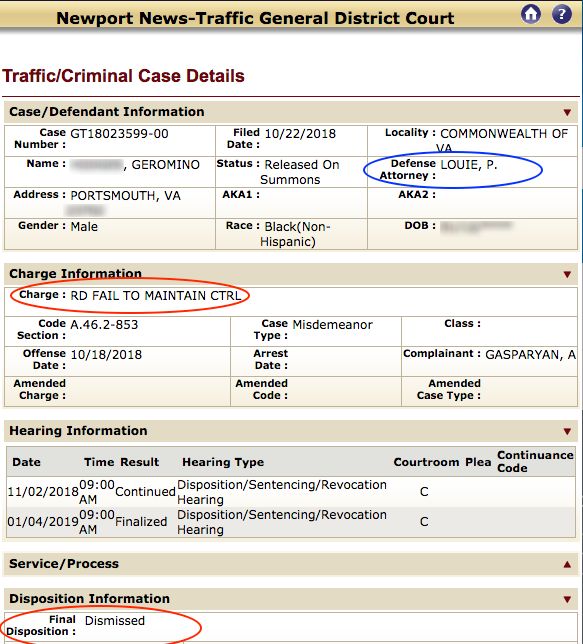
Task: Collapse the Case/Defendant Information section
Action: coord(567,113)
